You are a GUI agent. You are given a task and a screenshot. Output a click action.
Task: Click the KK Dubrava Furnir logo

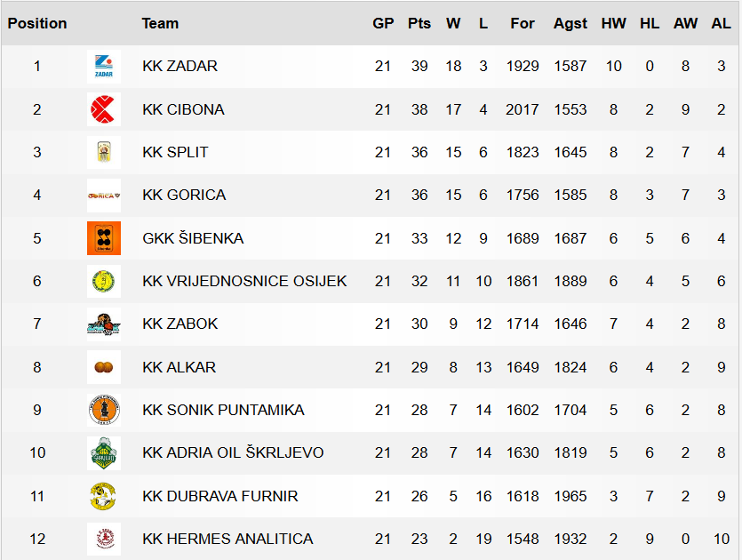pyautogui.click(x=104, y=496)
